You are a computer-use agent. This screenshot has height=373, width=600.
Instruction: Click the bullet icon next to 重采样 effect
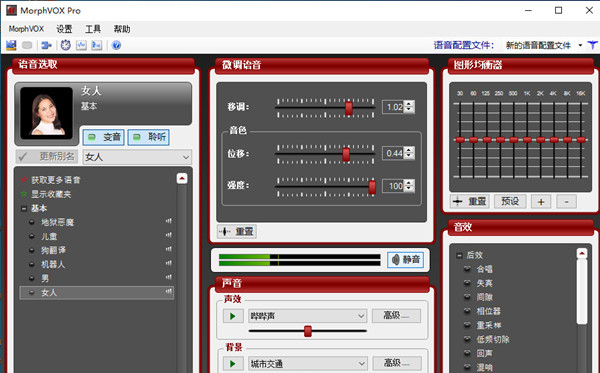467,325
